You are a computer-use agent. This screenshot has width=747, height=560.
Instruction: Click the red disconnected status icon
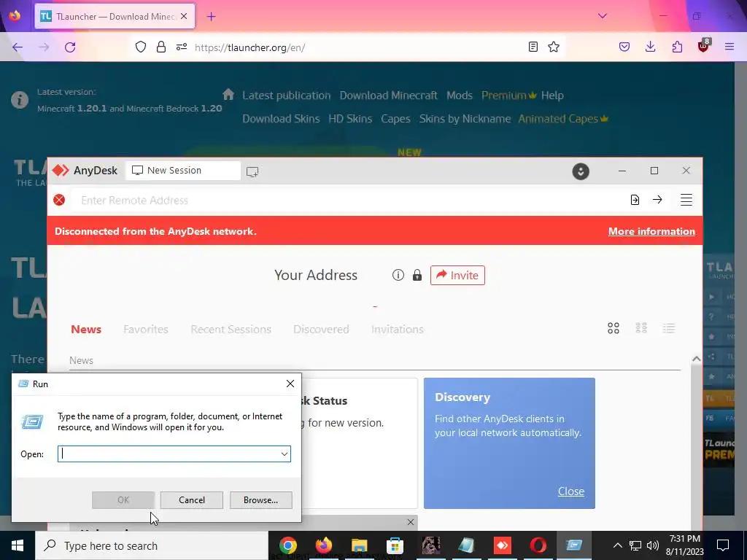[59, 200]
